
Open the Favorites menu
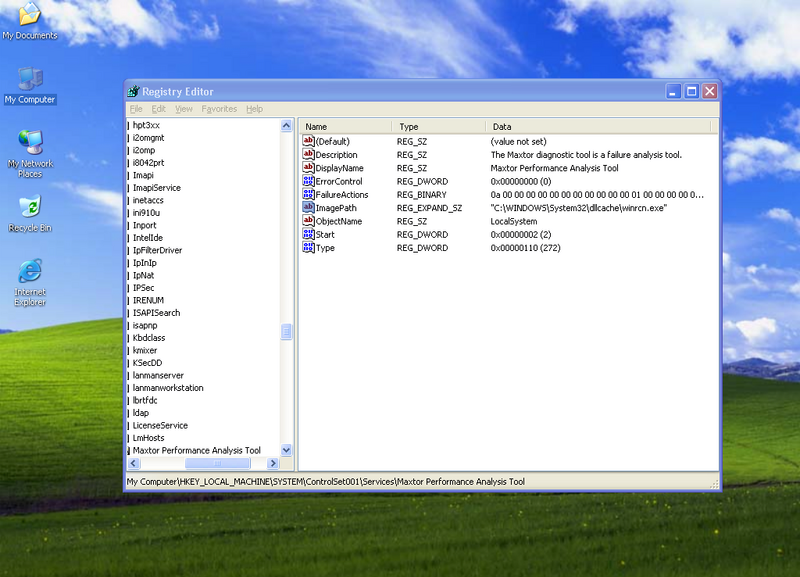coord(219,109)
